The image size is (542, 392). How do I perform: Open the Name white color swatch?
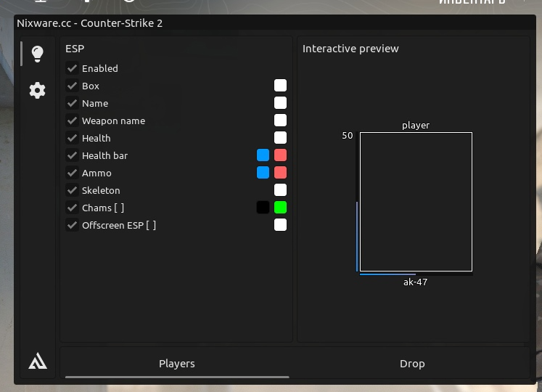click(x=280, y=103)
